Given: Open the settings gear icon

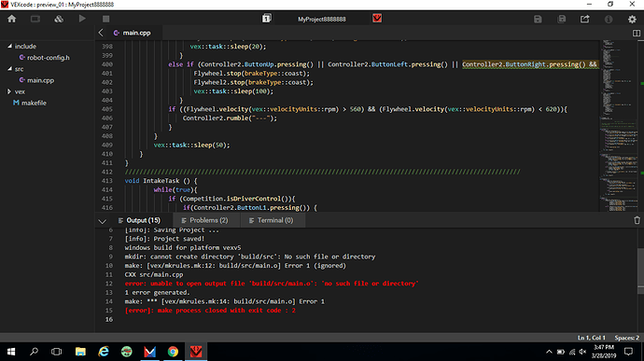Looking at the screenshot, I should click(632, 19).
